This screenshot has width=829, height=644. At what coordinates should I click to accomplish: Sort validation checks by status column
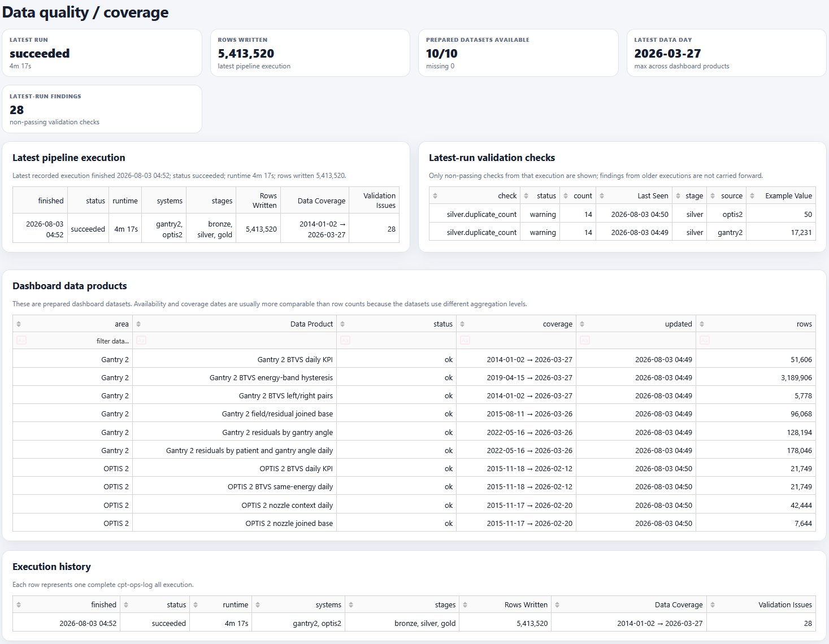point(526,196)
